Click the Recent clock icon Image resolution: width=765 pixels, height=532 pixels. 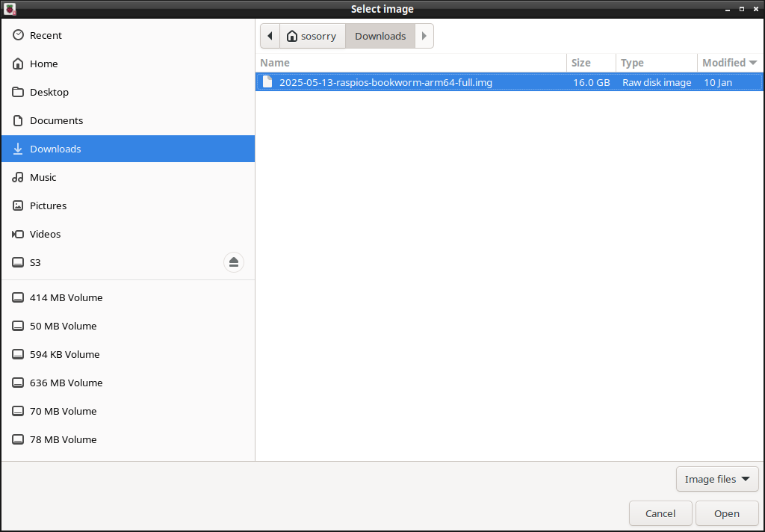pyautogui.click(x=18, y=35)
